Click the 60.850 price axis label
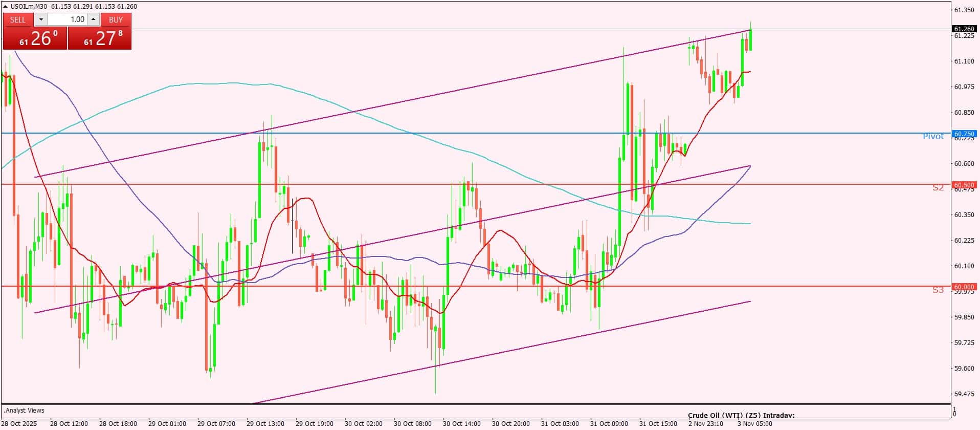980x430 pixels. [964, 113]
